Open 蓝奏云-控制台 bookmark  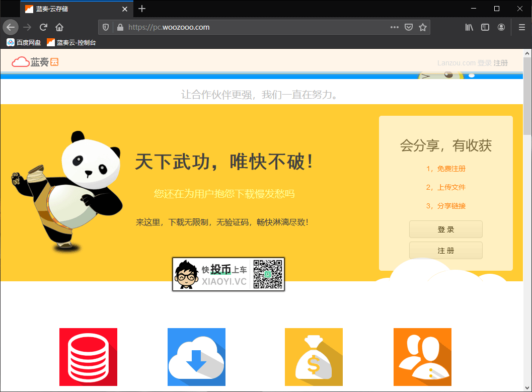(x=71, y=42)
